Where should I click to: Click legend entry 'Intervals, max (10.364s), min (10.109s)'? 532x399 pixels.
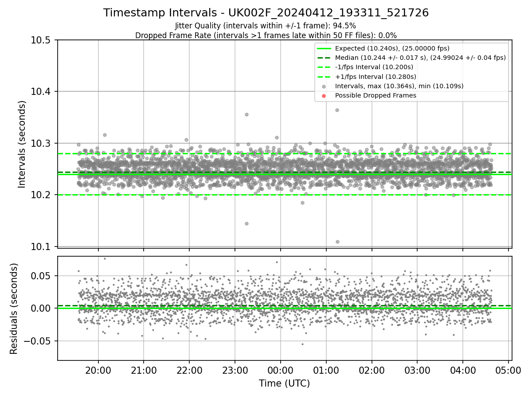[399, 86]
